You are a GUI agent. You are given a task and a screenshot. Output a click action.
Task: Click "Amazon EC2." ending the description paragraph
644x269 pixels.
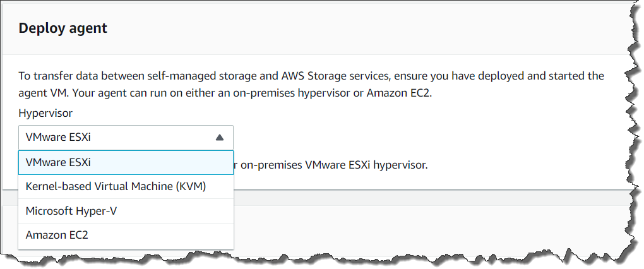coord(409,92)
